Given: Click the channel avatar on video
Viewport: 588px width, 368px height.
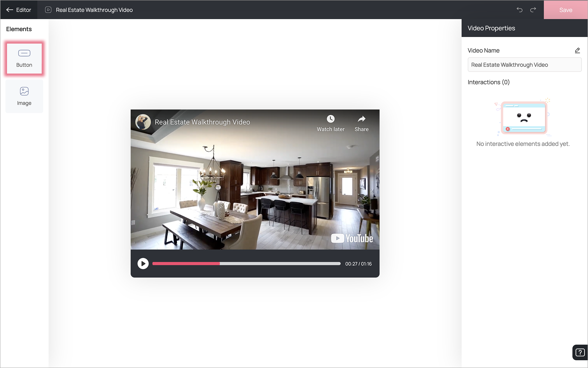Looking at the screenshot, I should coord(143,122).
